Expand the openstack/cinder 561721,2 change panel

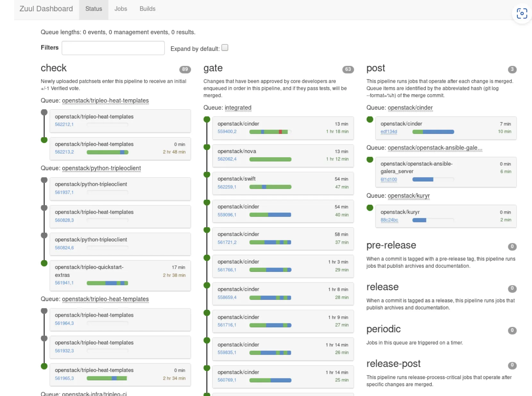tap(283, 239)
